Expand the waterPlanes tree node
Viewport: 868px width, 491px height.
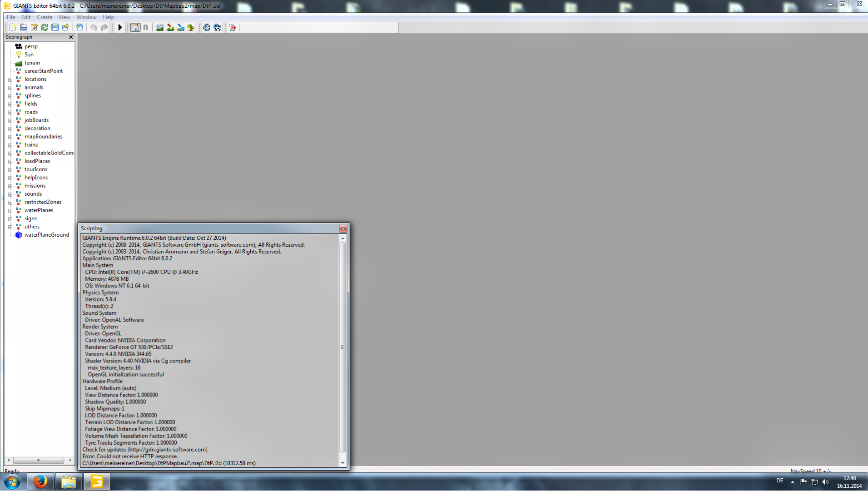pos(10,211)
